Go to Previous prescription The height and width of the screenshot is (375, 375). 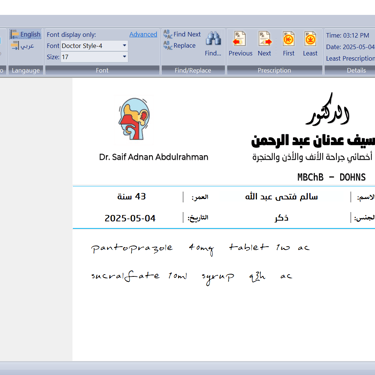[x=240, y=44]
